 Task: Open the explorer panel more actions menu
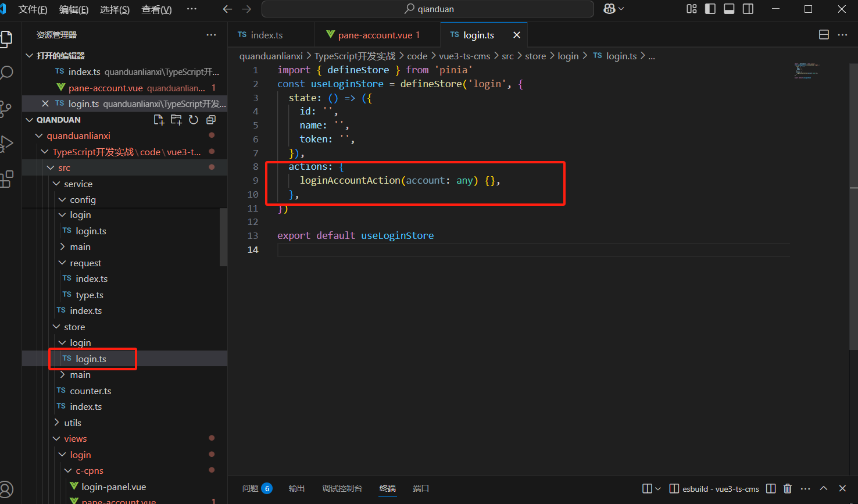pyautogui.click(x=211, y=35)
